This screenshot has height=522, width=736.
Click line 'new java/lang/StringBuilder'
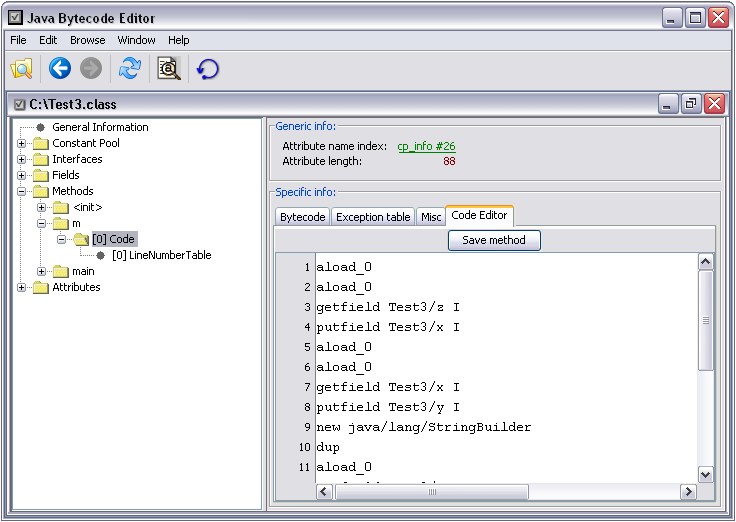point(423,427)
